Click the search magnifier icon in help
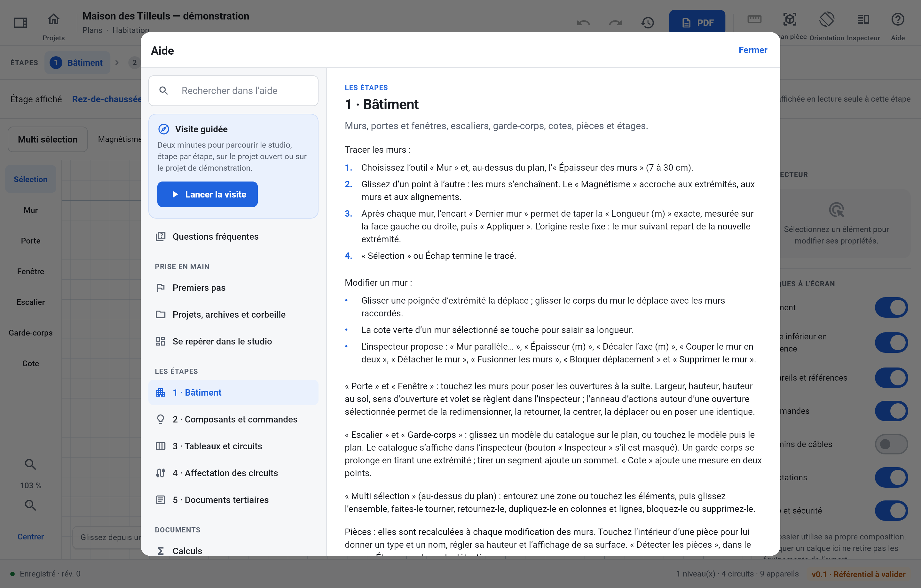921x588 pixels. (163, 91)
